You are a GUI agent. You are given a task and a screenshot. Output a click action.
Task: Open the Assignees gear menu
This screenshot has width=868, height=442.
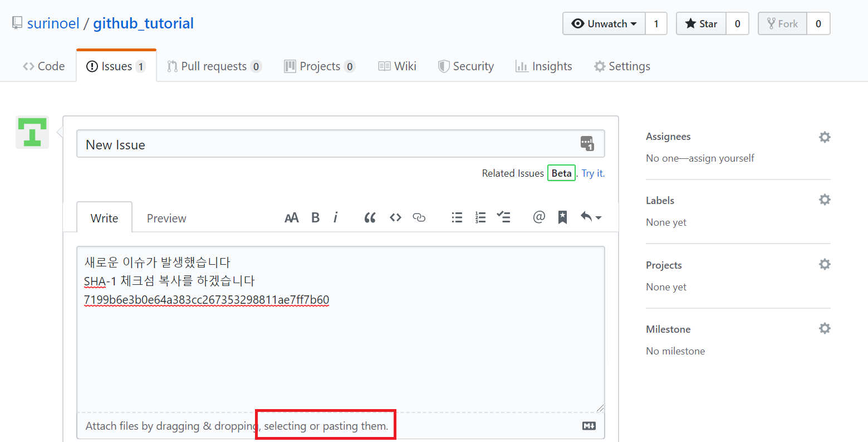click(x=825, y=137)
